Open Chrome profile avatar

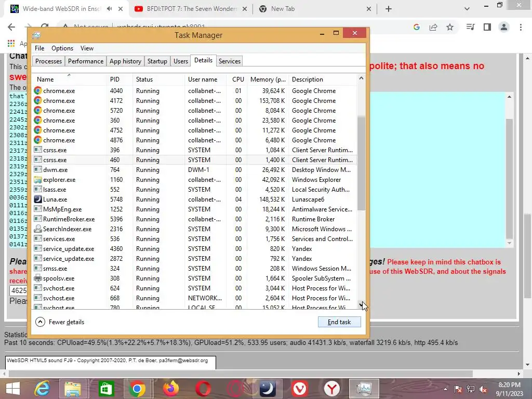click(504, 27)
